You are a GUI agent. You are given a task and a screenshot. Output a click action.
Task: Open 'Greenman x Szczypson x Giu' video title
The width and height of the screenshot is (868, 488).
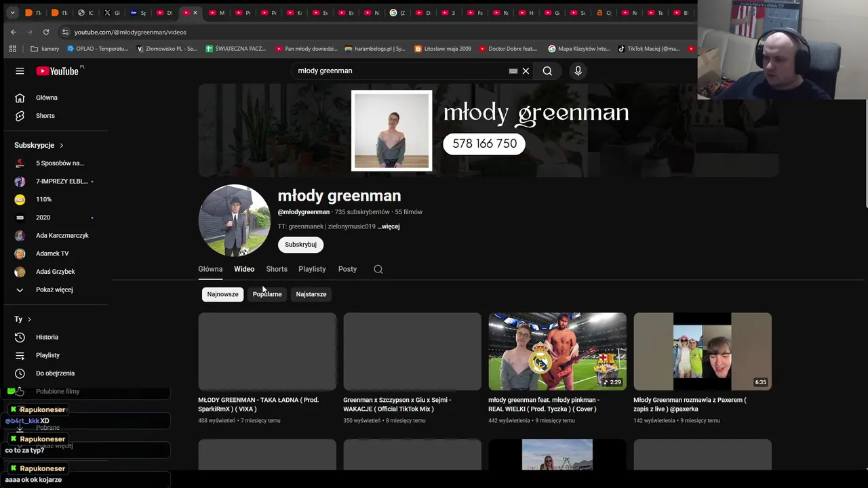click(397, 405)
